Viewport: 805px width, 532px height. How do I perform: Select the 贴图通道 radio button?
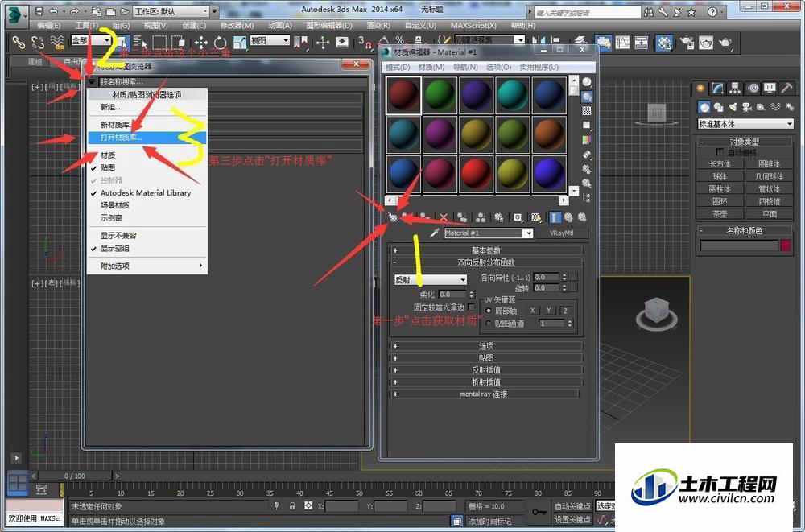[x=489, y=324]
